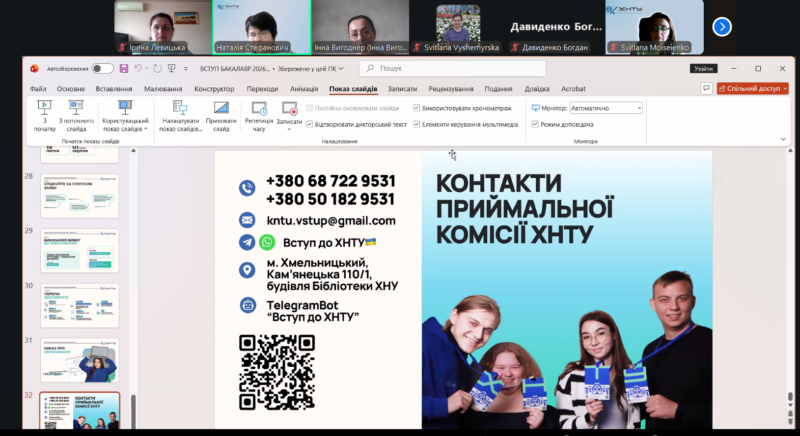Screen dimensions: 800x436
Task: Toggle Presenter View checkbox
Action: click(534, 124)
